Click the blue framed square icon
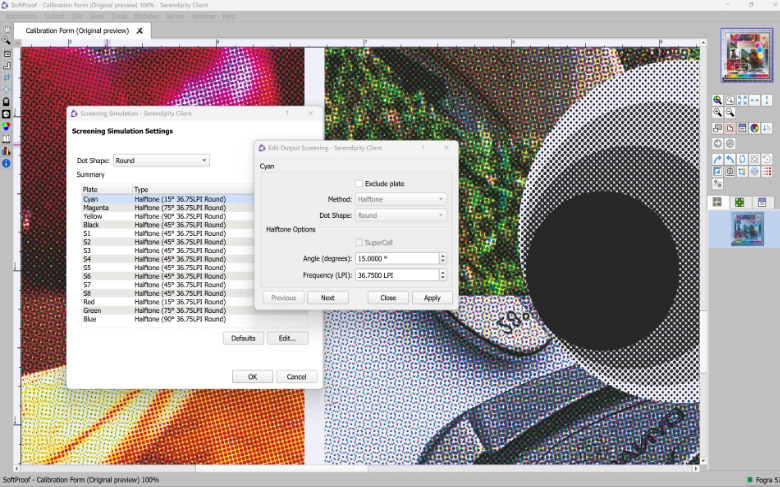 [717, 172]
